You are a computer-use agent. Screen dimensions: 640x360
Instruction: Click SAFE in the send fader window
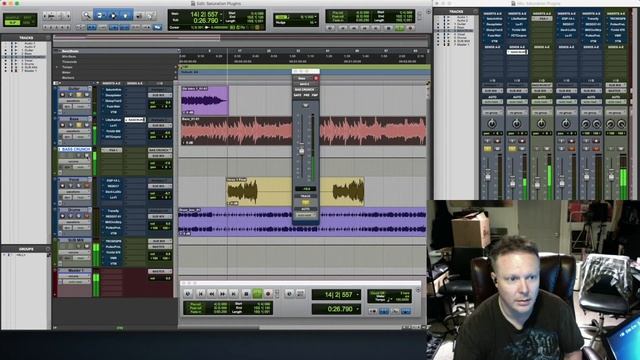pos(297,95)
